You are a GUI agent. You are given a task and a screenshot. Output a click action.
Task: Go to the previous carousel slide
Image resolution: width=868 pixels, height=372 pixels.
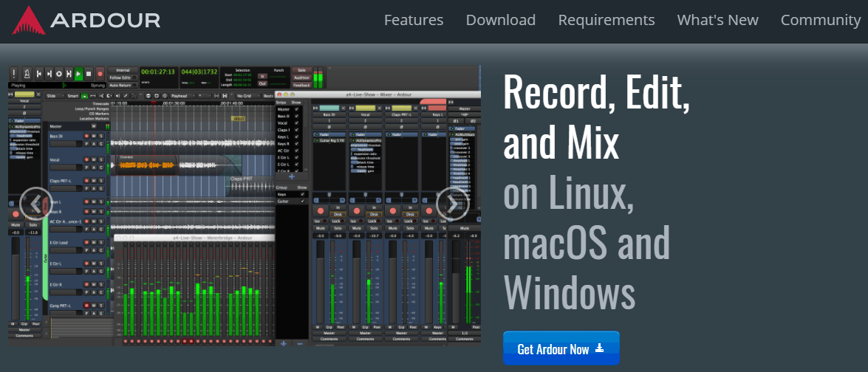[x=35, y=204]
